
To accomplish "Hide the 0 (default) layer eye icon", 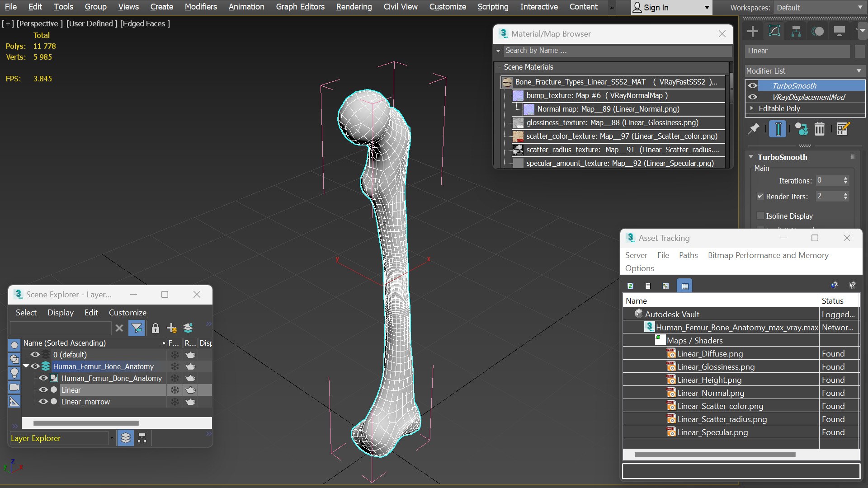I will 35,354.
